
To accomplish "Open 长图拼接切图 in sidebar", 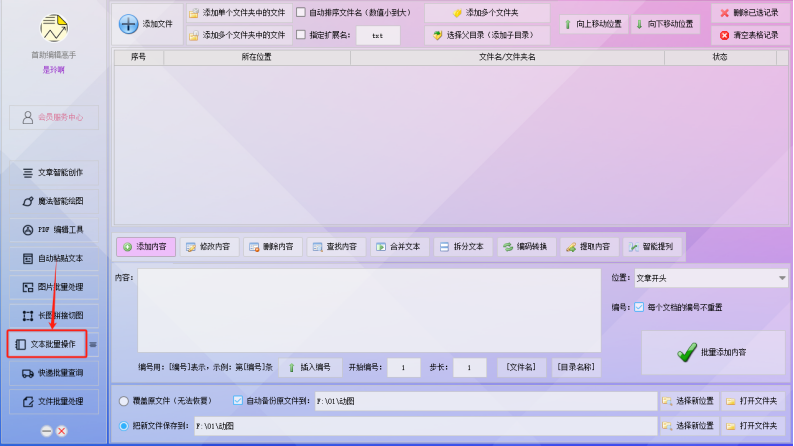I will (x=54, y=316).
